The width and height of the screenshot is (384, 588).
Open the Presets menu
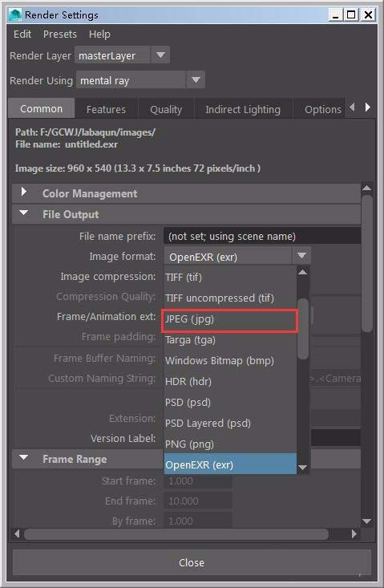pyautogui.click(x=59, y=34)
